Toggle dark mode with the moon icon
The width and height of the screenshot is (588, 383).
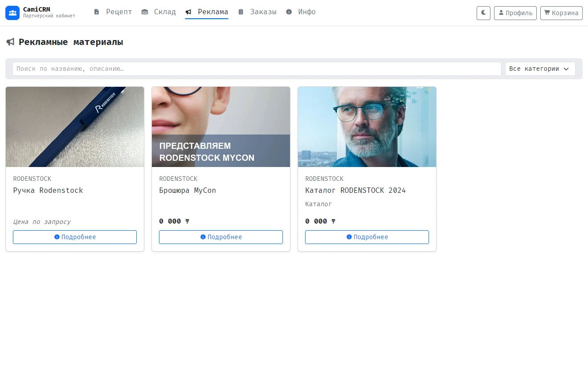pyautogui.click(x=483, y=13)
